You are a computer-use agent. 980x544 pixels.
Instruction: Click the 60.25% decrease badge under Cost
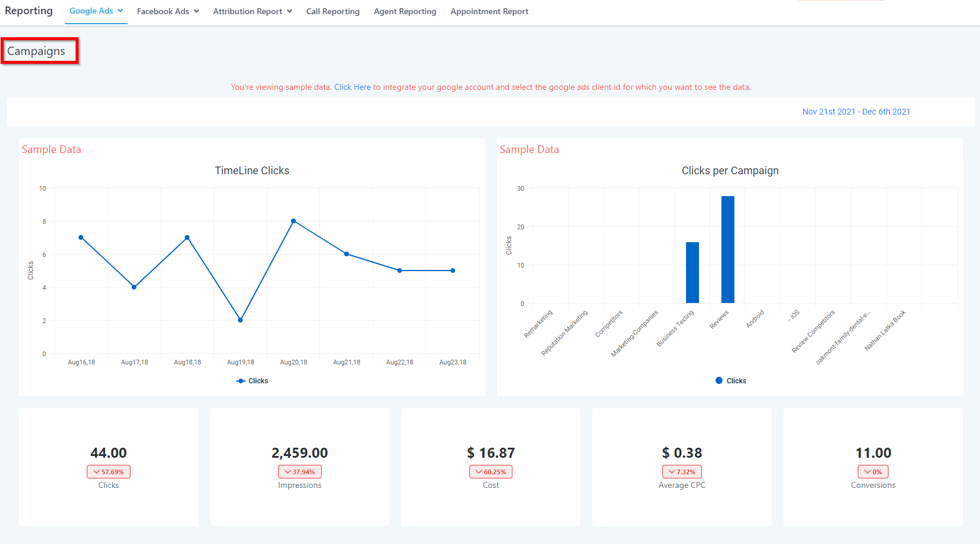coord(491,472)
